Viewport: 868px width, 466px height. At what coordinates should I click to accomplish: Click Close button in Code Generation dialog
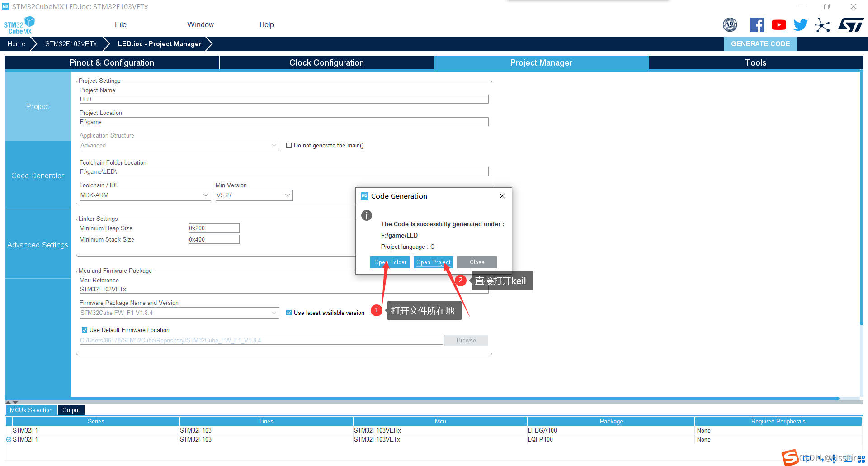[x=477, y=262]
